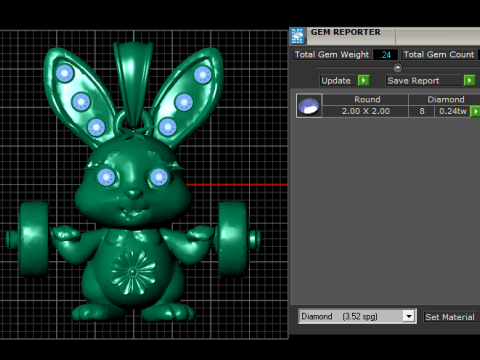
Task: Select the flower emblem on bunny's belly
Action: 133,272
